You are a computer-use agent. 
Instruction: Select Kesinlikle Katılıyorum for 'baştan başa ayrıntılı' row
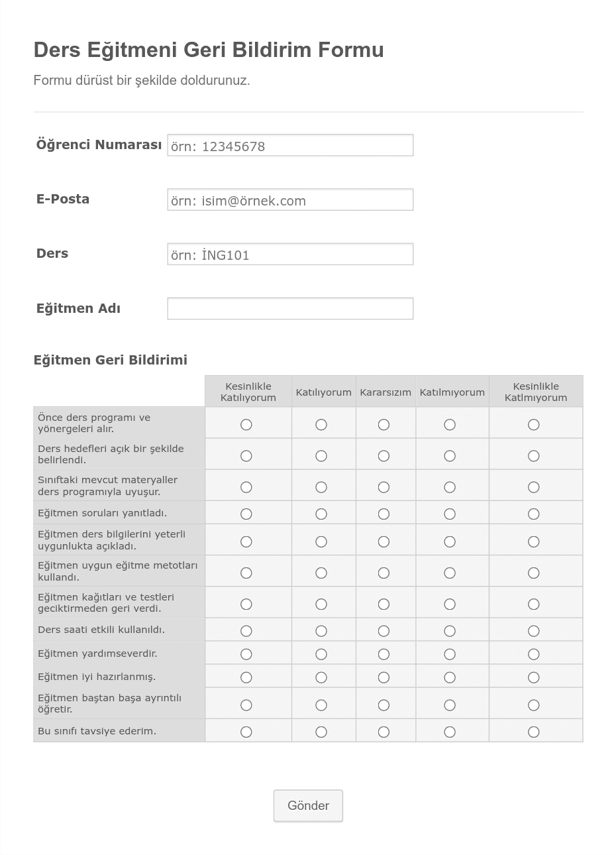(246, 705)
